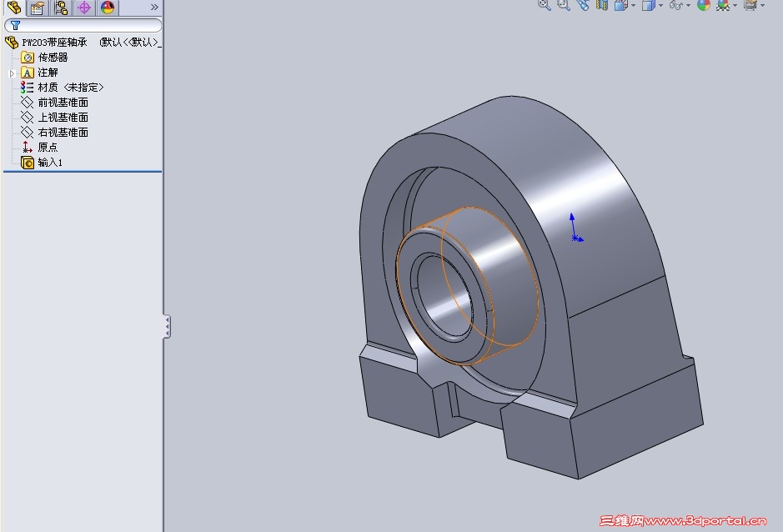Screen dimensions: 783x532
Task: Click View Settings monitor icon
Action: pos(750,5)
